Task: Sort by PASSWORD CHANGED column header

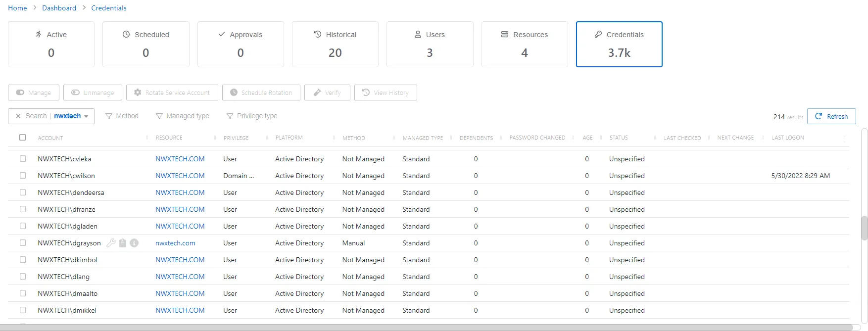Action: (x=537, y=138)
